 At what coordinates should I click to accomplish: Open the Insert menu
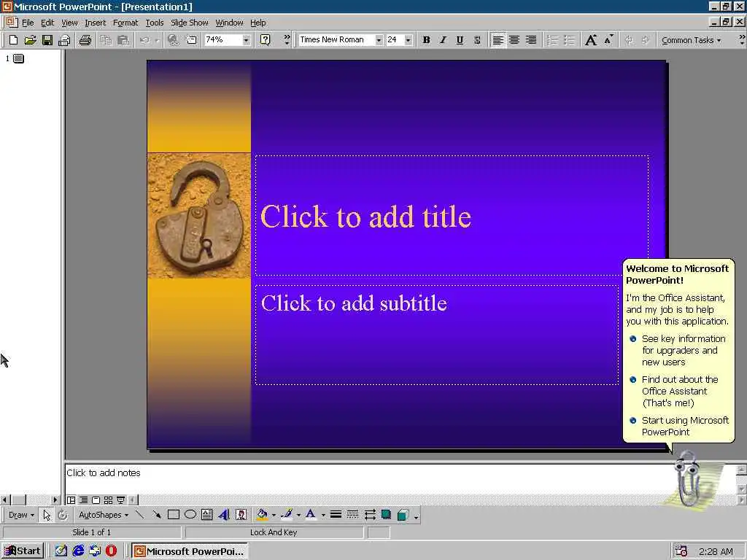point(96,23)
